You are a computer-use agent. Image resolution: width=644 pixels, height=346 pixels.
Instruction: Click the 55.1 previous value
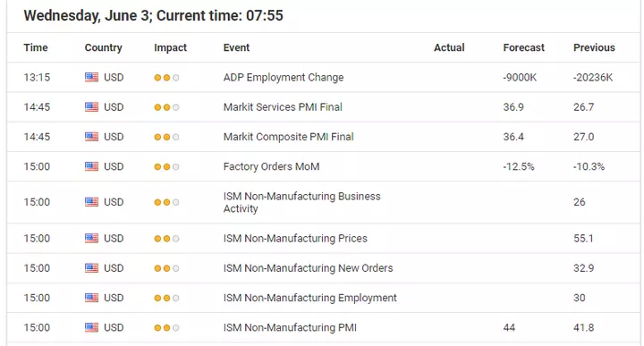(x=583, y=238)
